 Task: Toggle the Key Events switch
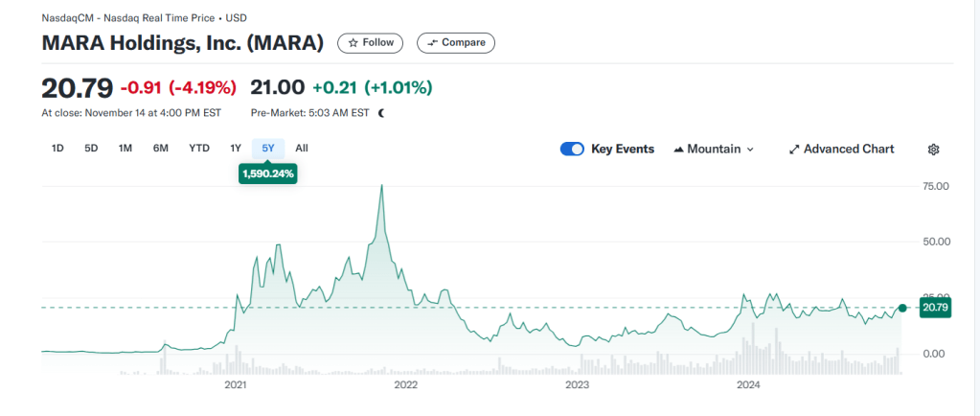pyautogui.click(x=572, y=150)
